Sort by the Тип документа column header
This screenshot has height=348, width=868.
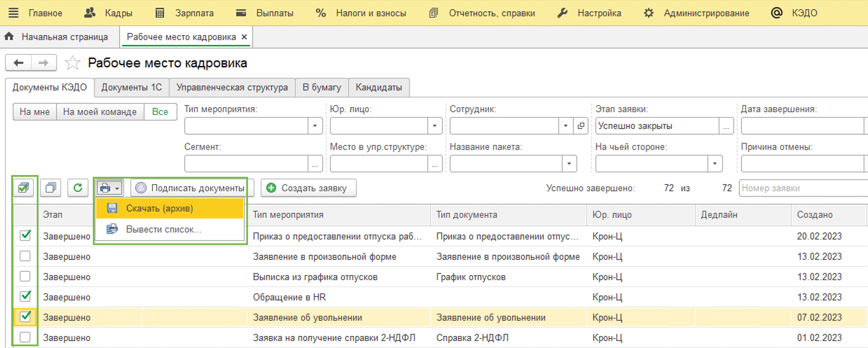[509, 215]
